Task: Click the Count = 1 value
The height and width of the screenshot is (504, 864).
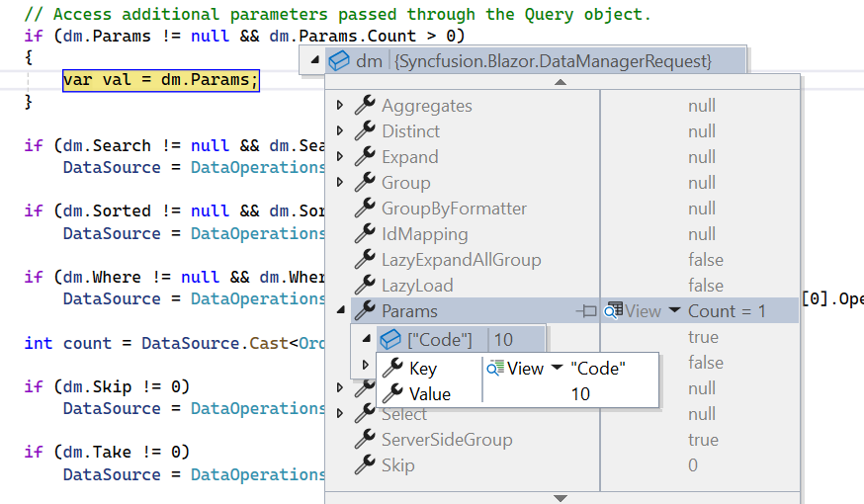Action: (x=727, y=311)
